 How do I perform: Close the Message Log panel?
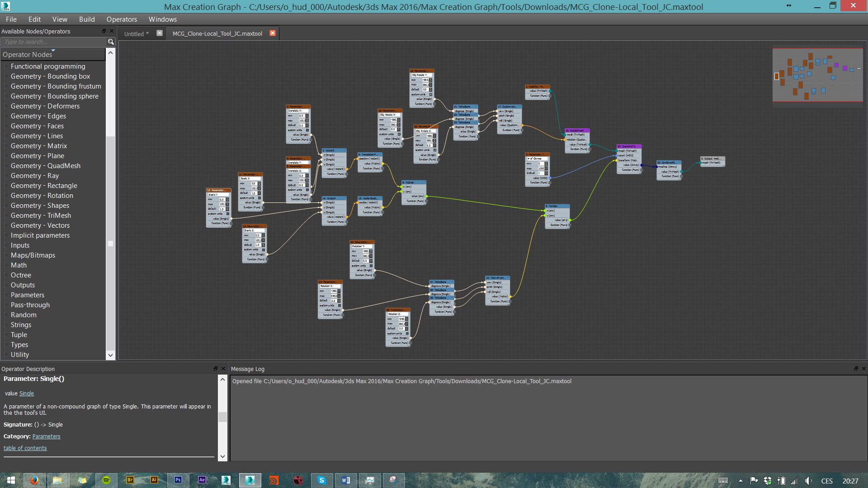[x=864, y=369]
